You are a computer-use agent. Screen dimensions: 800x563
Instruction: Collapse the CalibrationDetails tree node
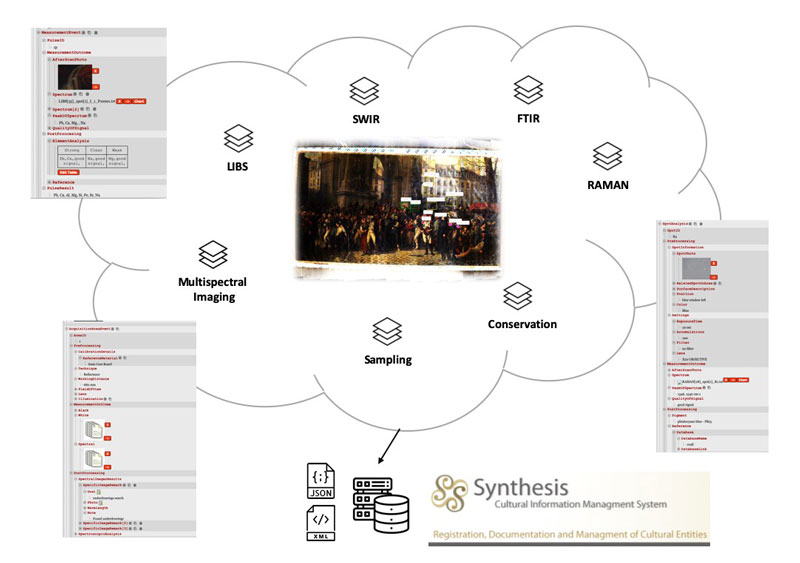click(x=76, y=352)
